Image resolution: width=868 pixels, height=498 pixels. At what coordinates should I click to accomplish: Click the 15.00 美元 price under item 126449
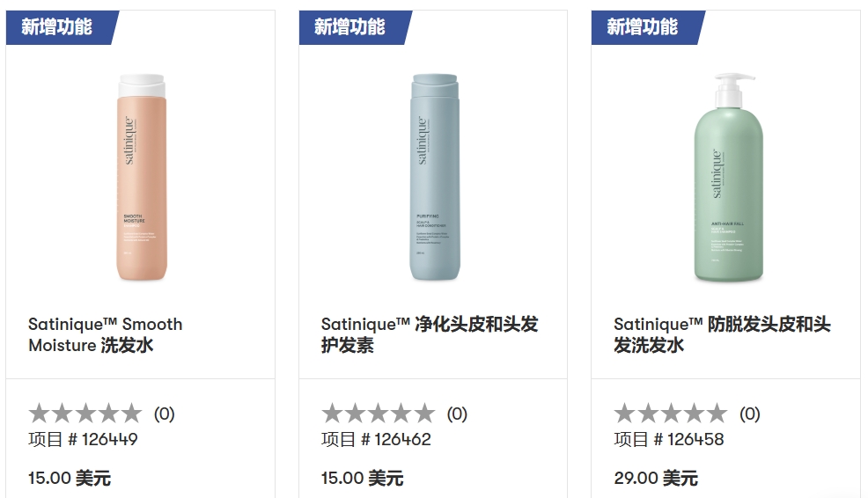[70, 478]
